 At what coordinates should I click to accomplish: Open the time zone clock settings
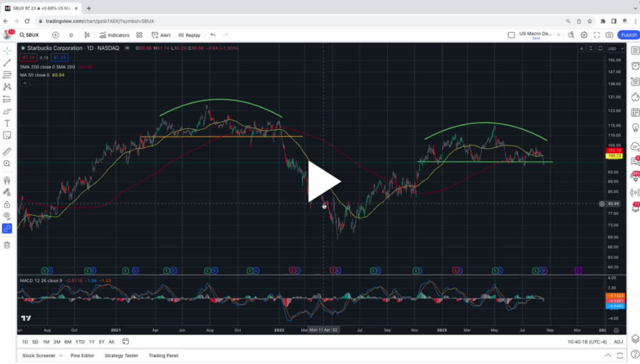coord(587,342)
